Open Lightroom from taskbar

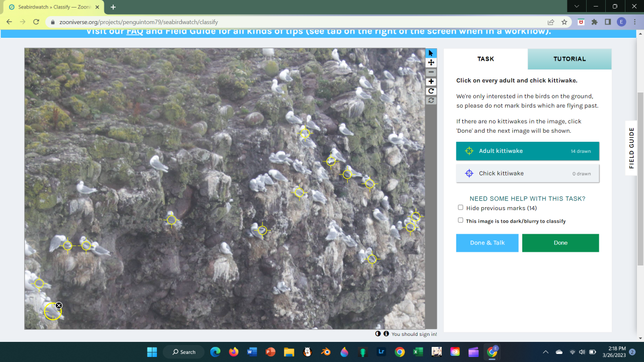pyautogui.click(x=381, y=352)
